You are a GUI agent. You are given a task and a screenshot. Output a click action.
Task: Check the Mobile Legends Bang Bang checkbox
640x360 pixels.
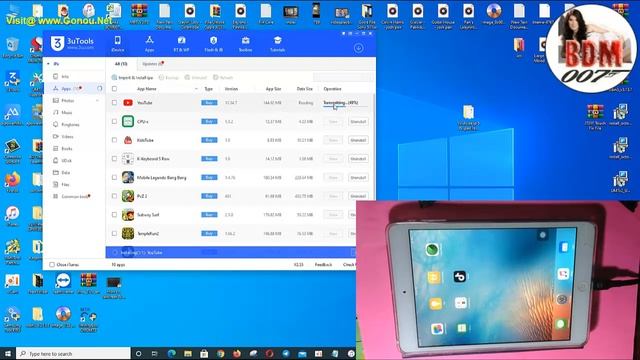pyautogui.click(x=114, y=178)
